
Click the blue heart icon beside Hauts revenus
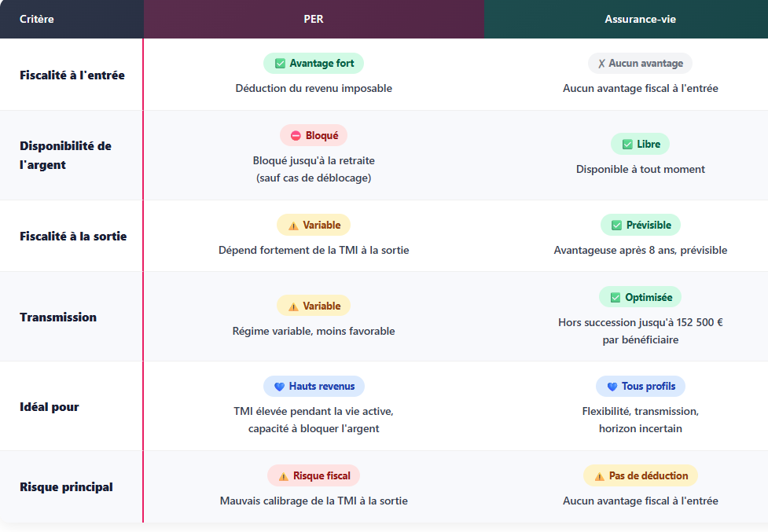click(279, 387)
